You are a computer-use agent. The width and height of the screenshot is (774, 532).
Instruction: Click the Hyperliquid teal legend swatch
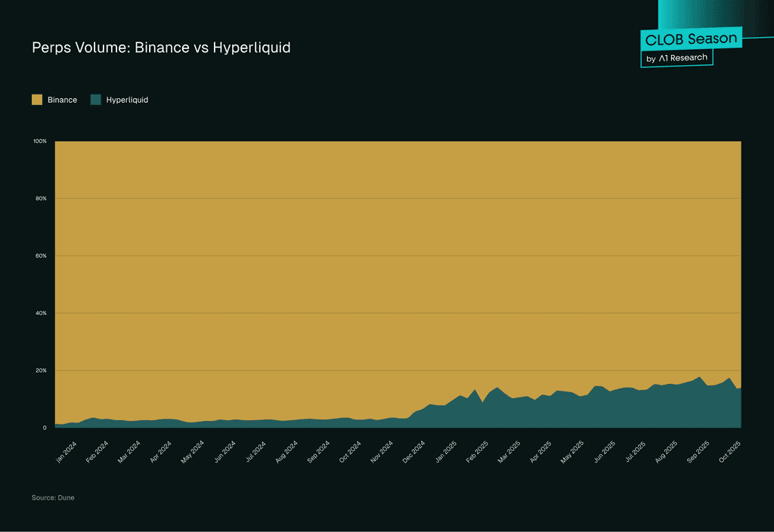pyautogui.click(x=96, y=100)
